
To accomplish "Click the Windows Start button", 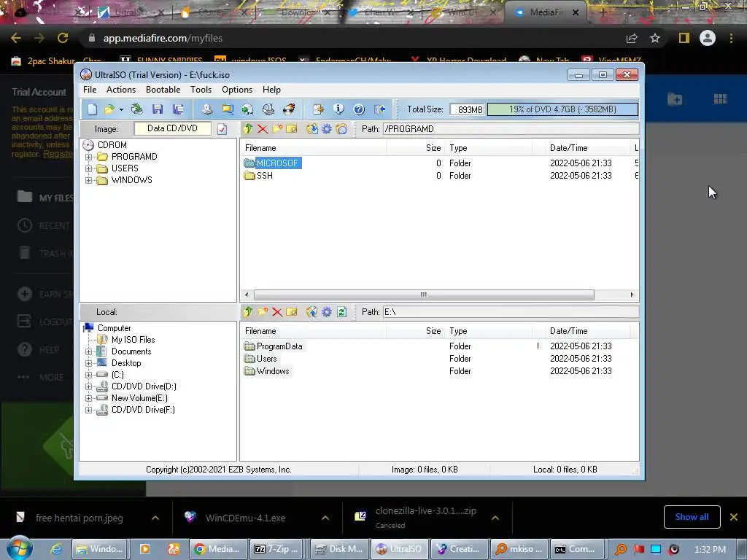I will tap(19, 548).
